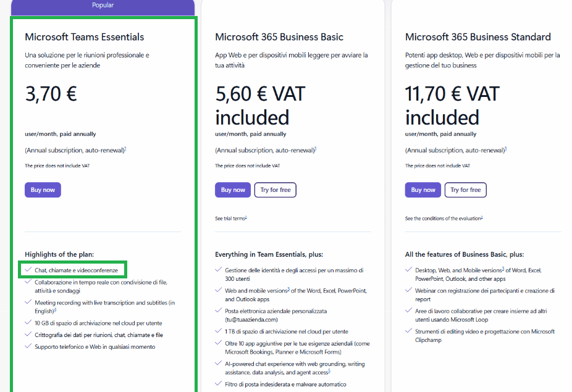Click Try for free for Business Standard
Screen dimensions: 572x392
click(x=466, y=190)
